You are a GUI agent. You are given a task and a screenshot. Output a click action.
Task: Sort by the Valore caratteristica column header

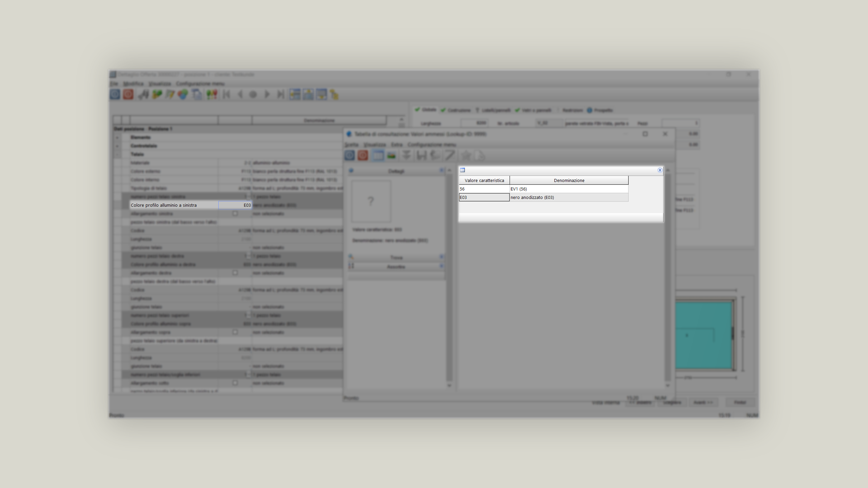484,180
